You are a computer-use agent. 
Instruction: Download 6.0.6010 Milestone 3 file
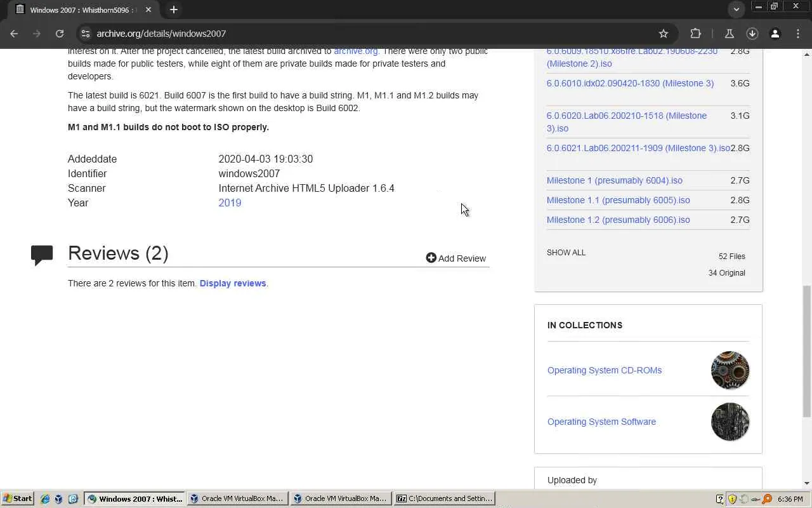coord(630,83)
